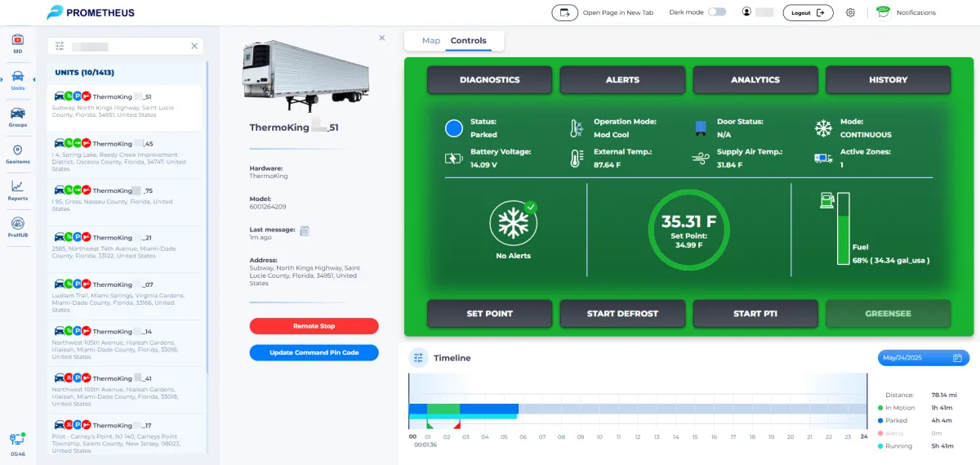Click the Prometheus logo
980x465 pixels.
pos(91,12)
